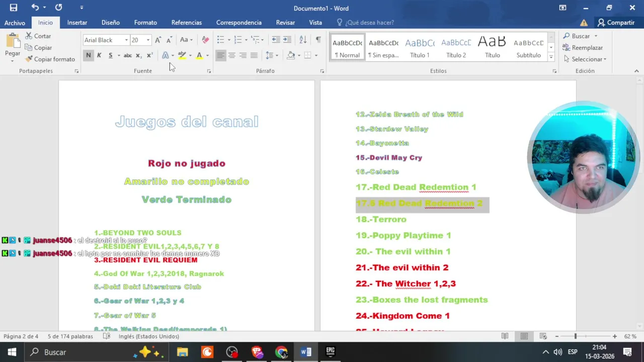Open Epic Games launcher from the taskbar

[x=331, y=352]
